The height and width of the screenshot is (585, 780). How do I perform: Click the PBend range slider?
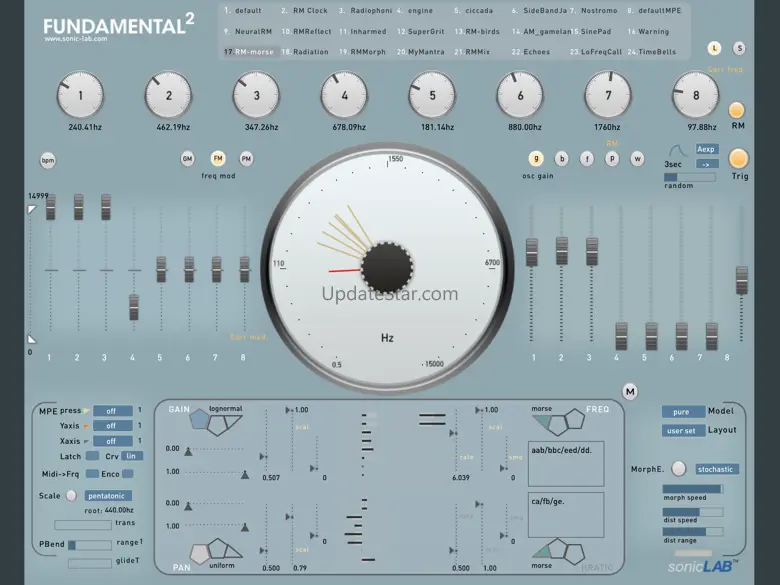[x=90, y=545]
